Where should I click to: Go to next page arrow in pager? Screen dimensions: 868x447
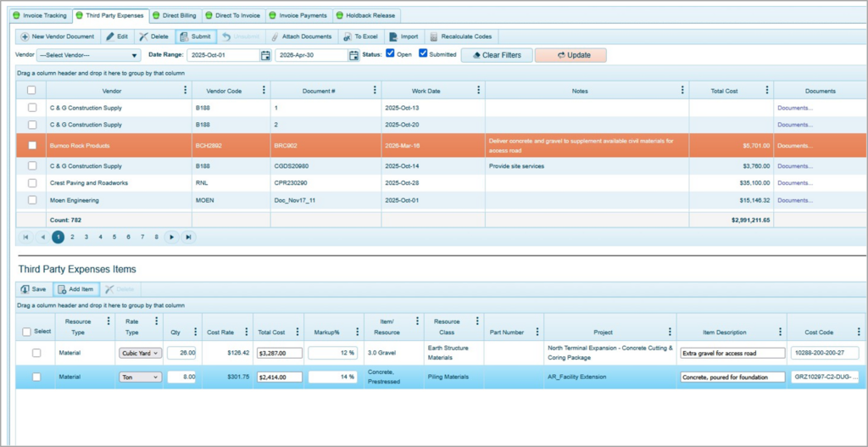171,237
